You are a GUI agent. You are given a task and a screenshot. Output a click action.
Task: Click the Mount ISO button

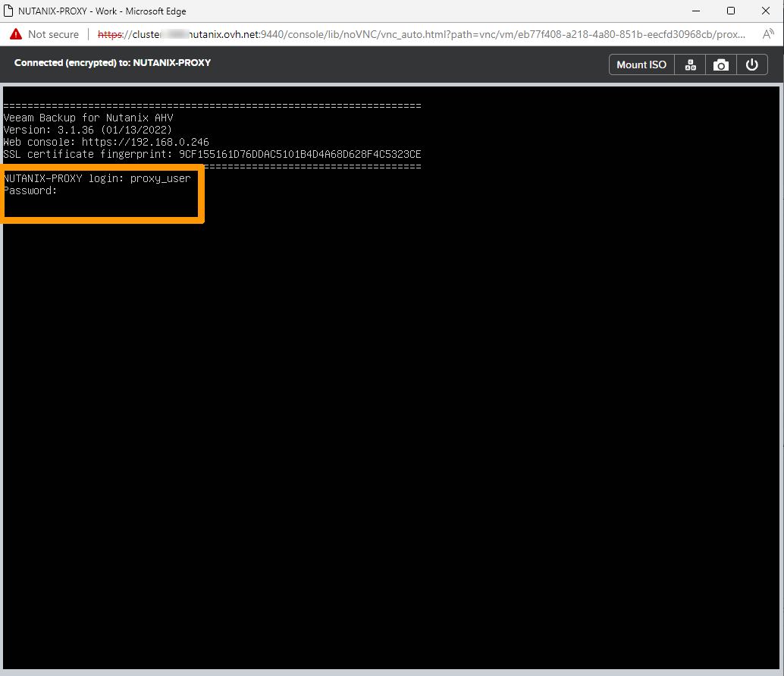click(x=641, y=64)
